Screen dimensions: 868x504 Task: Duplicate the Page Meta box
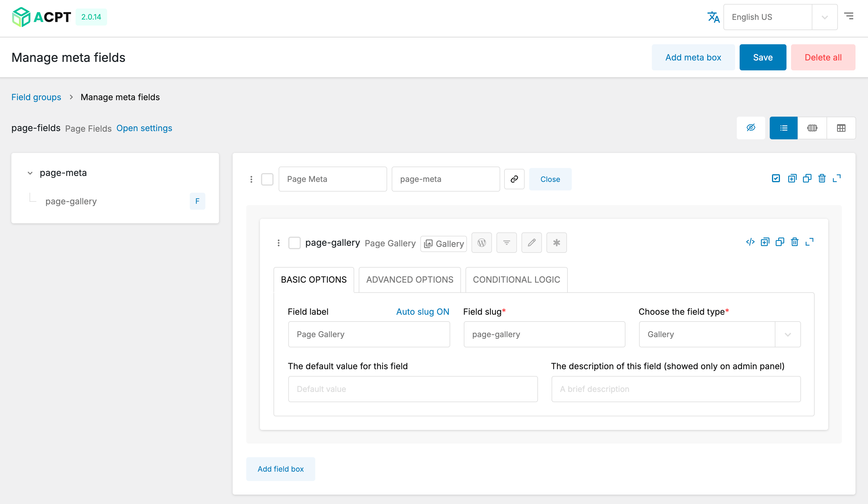pyautogui.click(x=807, y=178)
